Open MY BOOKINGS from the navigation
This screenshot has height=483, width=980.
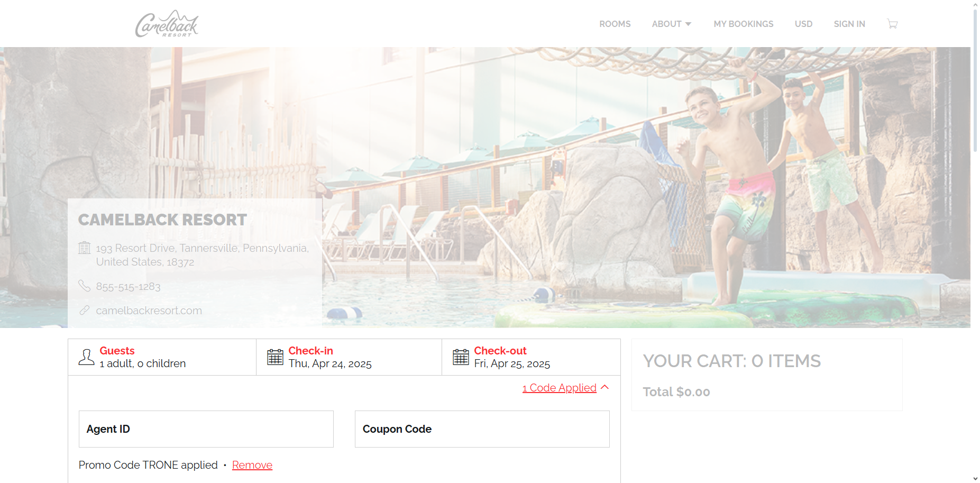coord(743,24)
